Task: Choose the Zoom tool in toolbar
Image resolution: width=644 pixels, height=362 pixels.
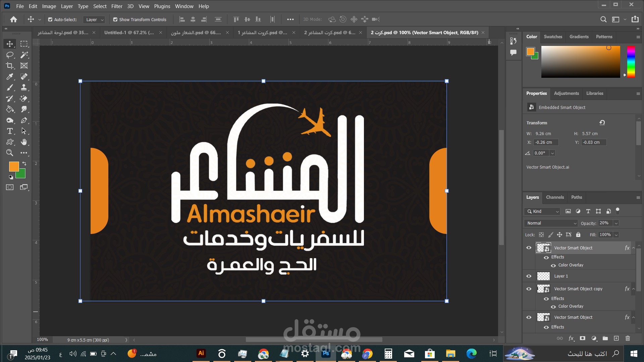Action: tap(10, 153)
